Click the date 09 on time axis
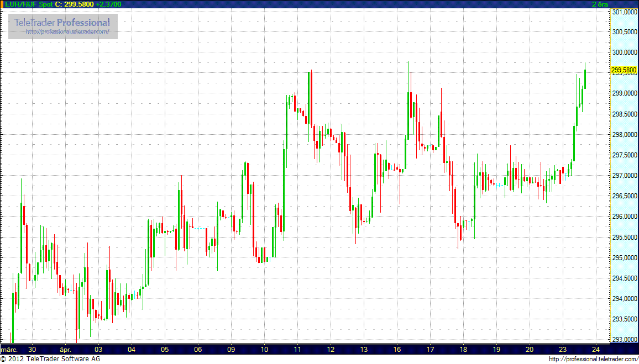This screenshot has width=639, height=364. point(231,349)
